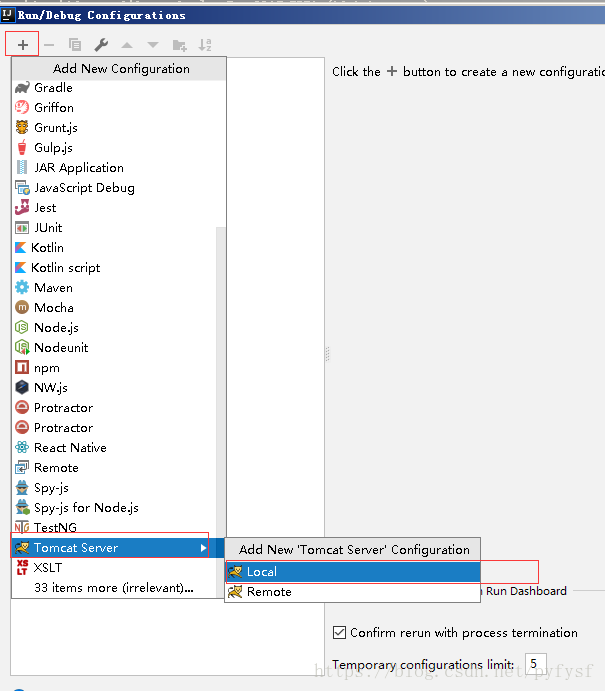Select the NW.js icon
The height and width of the screenshot is (691, 605).
[22, 387]
